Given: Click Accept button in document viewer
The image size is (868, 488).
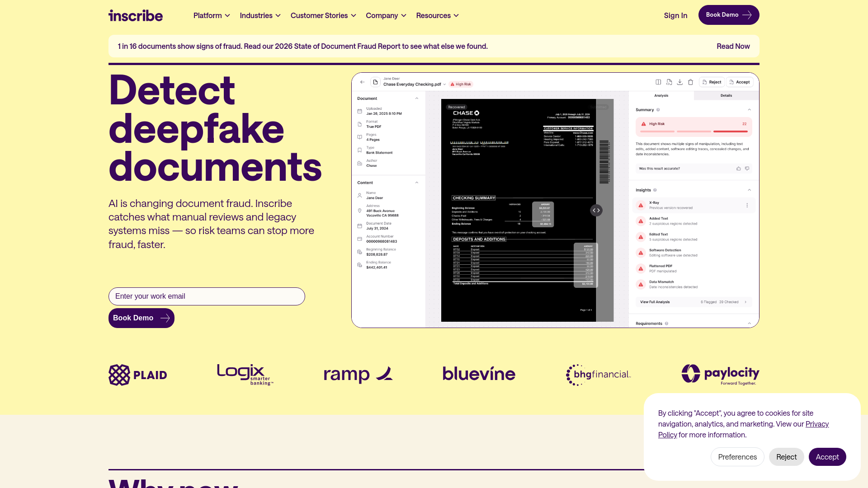Looking at the screenshot, I should click(740, 82).
